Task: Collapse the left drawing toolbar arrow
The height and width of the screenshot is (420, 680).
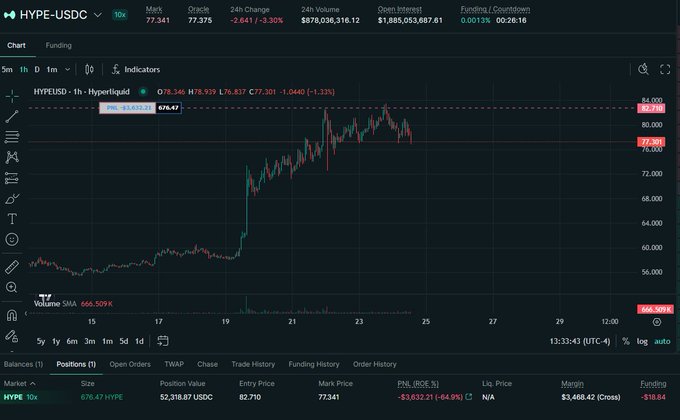Action: pos(26,313)
